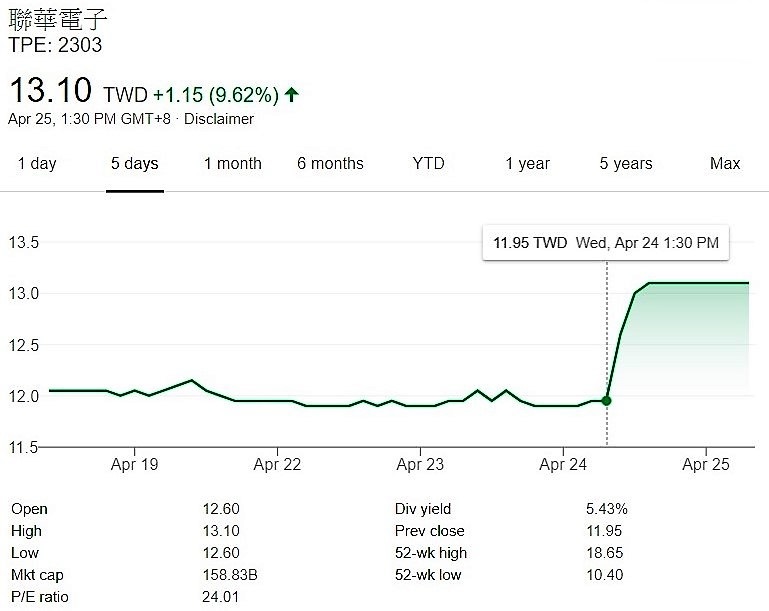Open the Disclaimer link
The width and height of the screenshot is (769, 611).
pos(219,119)
